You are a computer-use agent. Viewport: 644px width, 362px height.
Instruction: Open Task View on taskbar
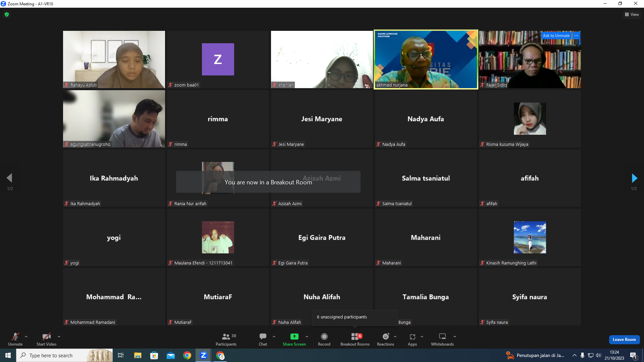pos(121,355)
